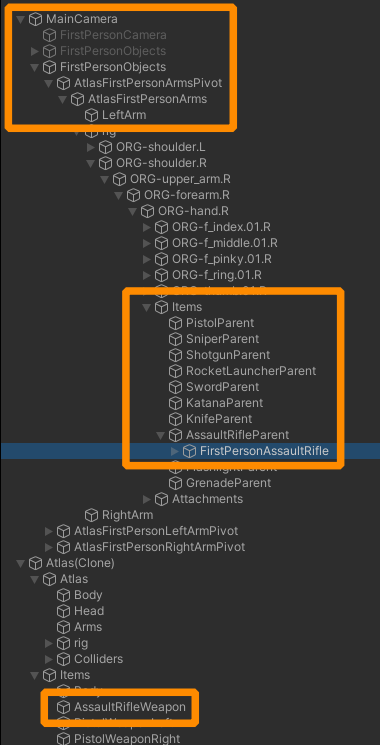Screen dimensions: 380x745
Task: Expand the ORG-shoulder.L bone
Action: 90,147
